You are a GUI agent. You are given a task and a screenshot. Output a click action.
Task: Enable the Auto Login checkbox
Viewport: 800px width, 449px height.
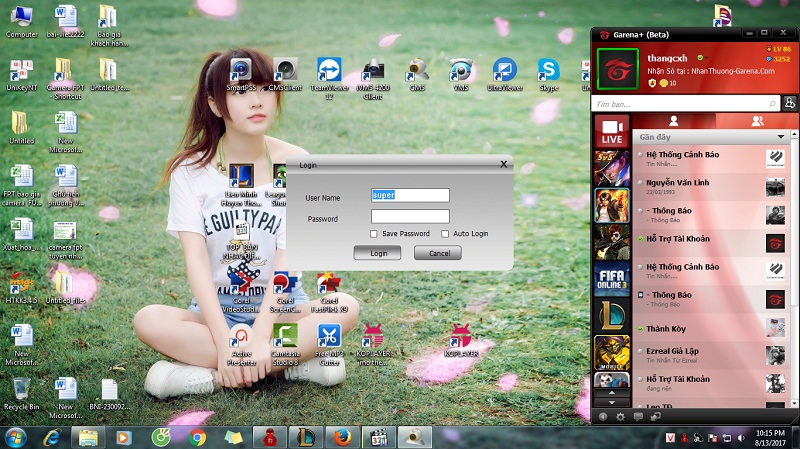[445, 233]
